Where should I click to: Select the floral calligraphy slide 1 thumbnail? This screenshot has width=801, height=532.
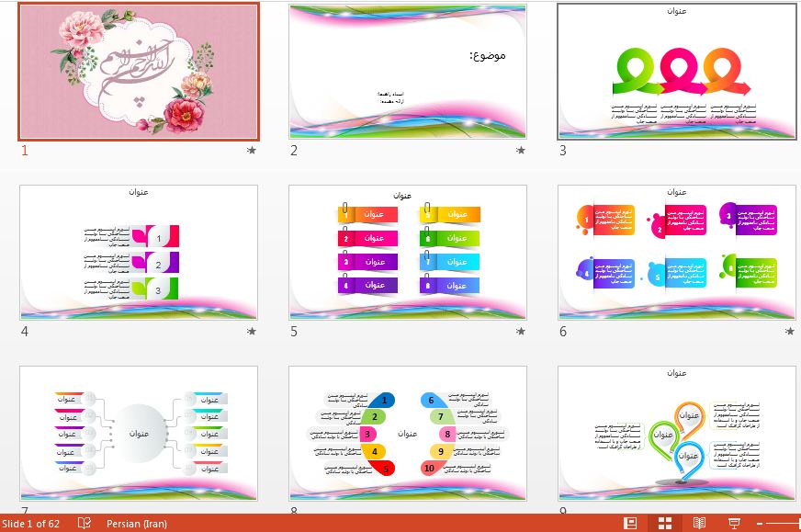point(139,71)
